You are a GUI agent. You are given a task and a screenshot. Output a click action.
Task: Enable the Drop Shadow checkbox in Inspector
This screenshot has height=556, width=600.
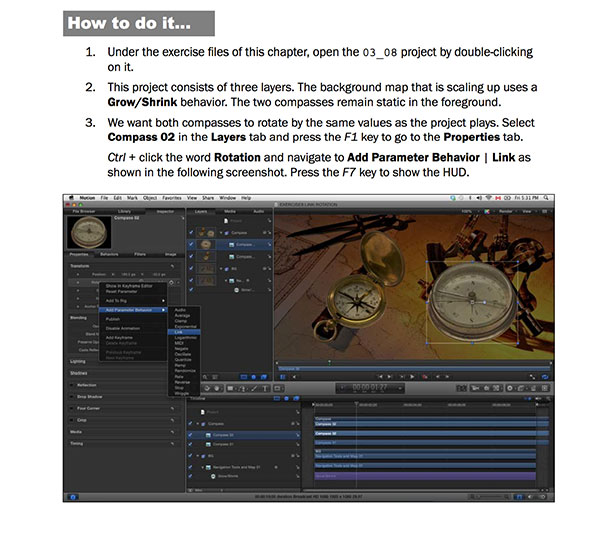pyautogui.click(x=72, y=397)
